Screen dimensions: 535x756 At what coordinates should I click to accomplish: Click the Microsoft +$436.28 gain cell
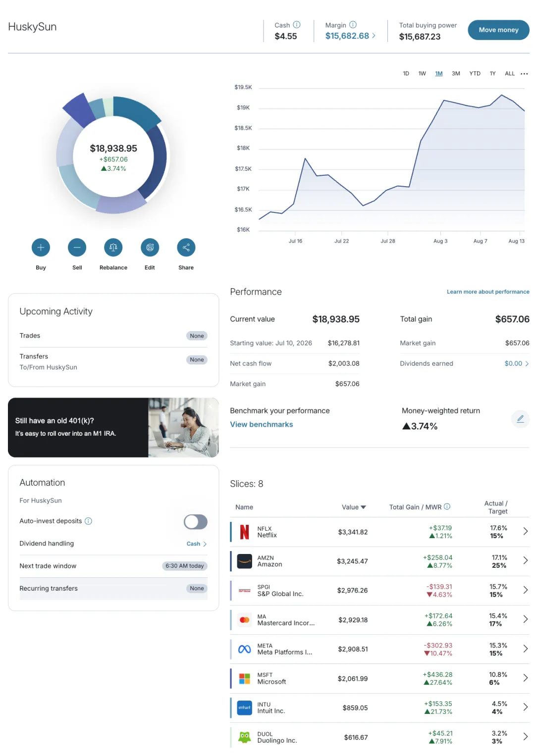click(437, 675)
